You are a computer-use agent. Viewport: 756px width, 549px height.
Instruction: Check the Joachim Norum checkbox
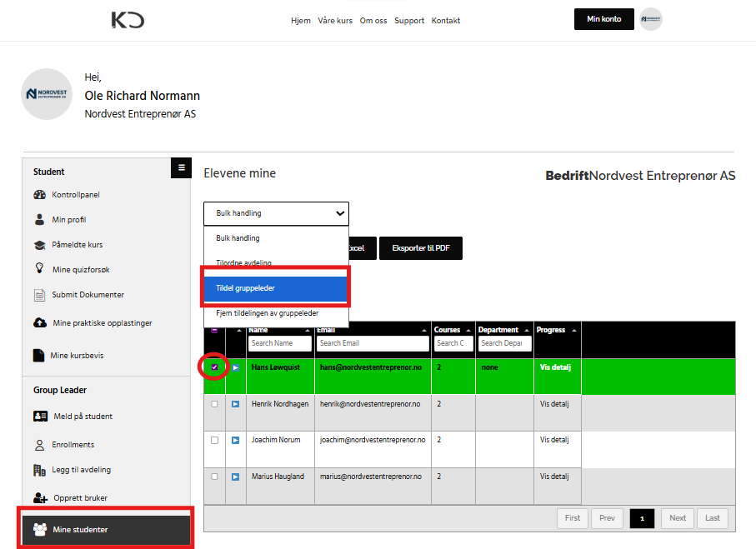[x=214, y=440]
